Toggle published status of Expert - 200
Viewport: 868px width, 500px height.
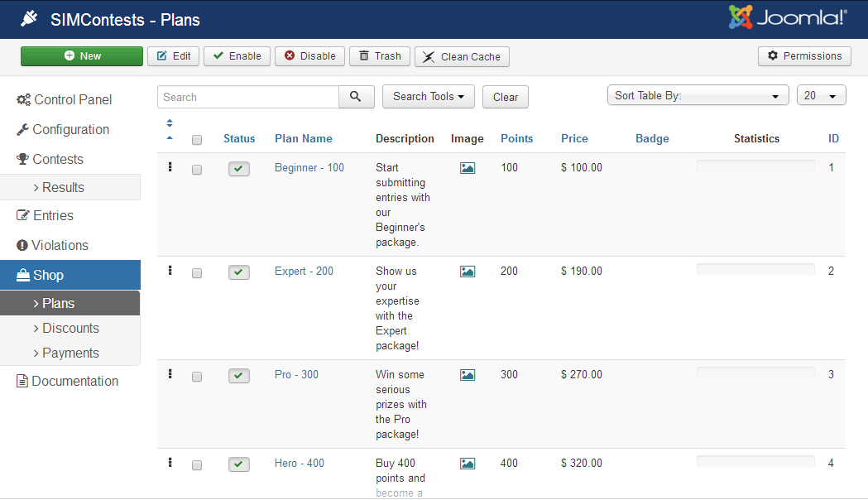pos(238,272)
